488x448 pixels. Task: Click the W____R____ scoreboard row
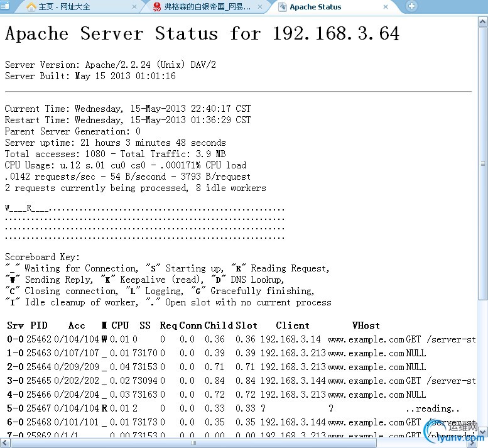(x=144, y=208)
